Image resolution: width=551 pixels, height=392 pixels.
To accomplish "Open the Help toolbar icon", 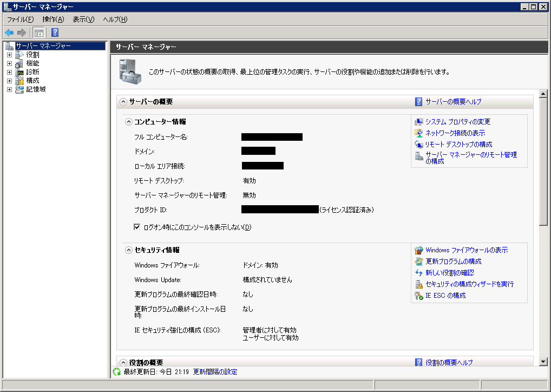I will coord(55,32).
